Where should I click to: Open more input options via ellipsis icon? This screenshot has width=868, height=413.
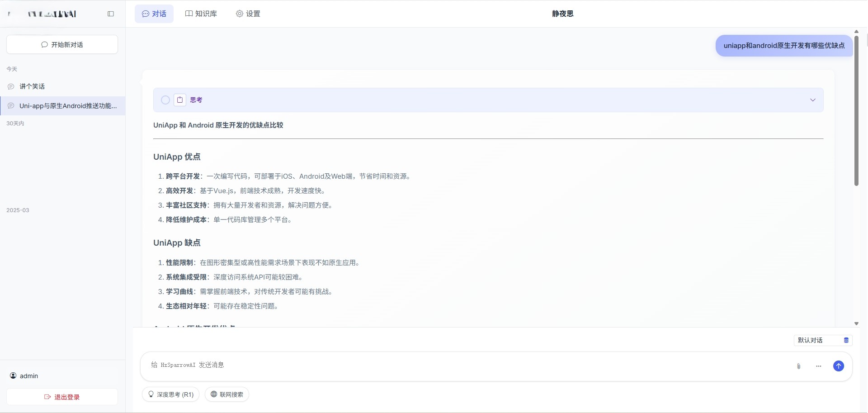[x=819, y=366]
